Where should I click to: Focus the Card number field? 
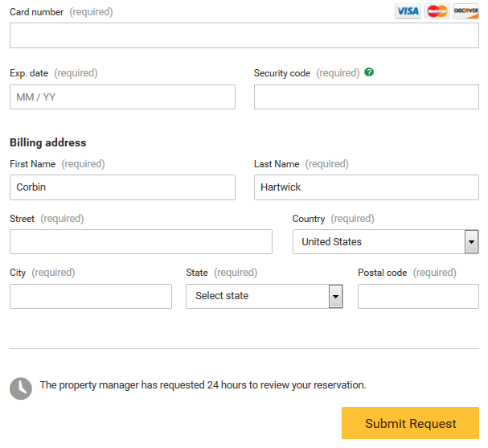point(244,35)
